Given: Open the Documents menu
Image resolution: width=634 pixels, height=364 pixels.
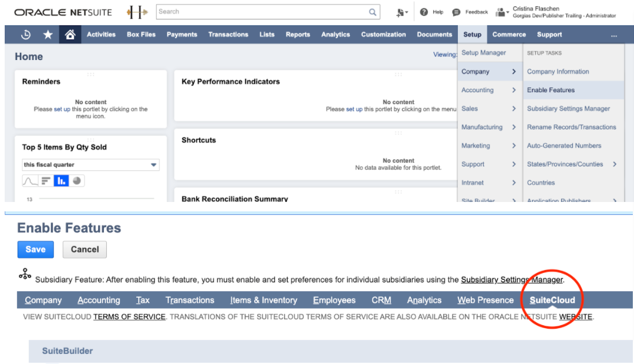Looking at the screenshot, I should (434, 35).
